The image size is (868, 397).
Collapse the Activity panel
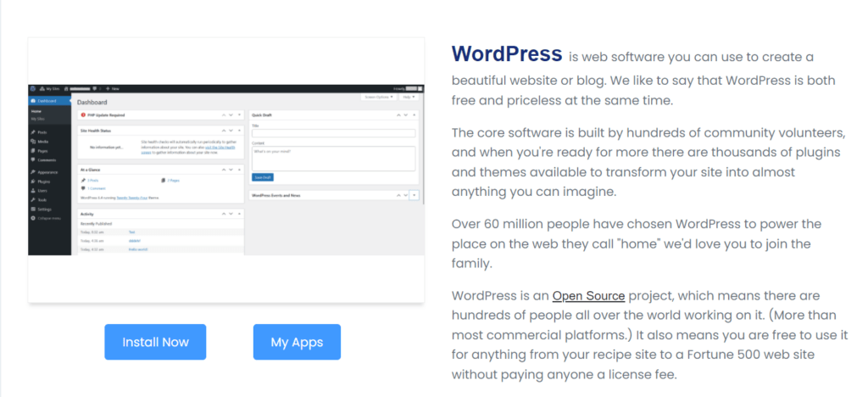click(239, 214)
